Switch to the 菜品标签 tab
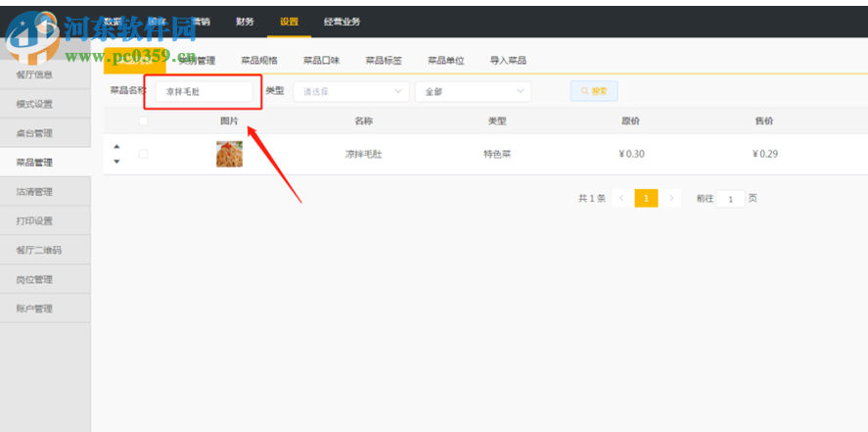 (x=384, y=61)
